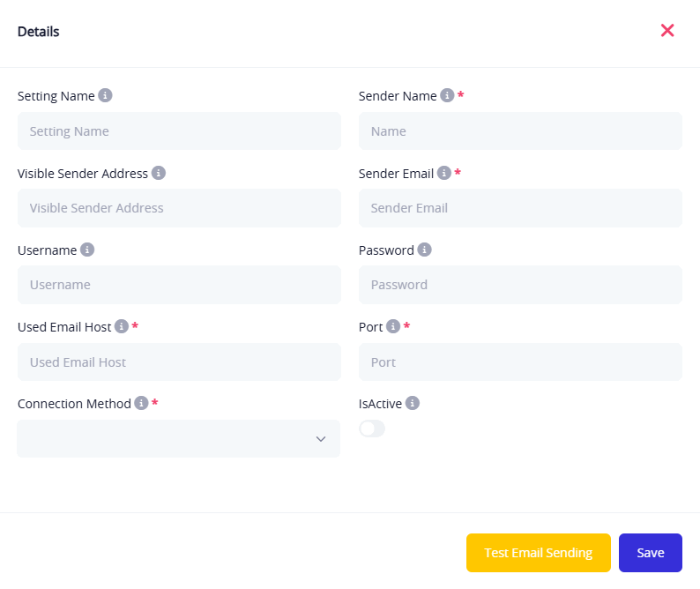Viewport: 700px width, 589px height.
Task: Focus the Setting Name input field
Action: (179, 130)
